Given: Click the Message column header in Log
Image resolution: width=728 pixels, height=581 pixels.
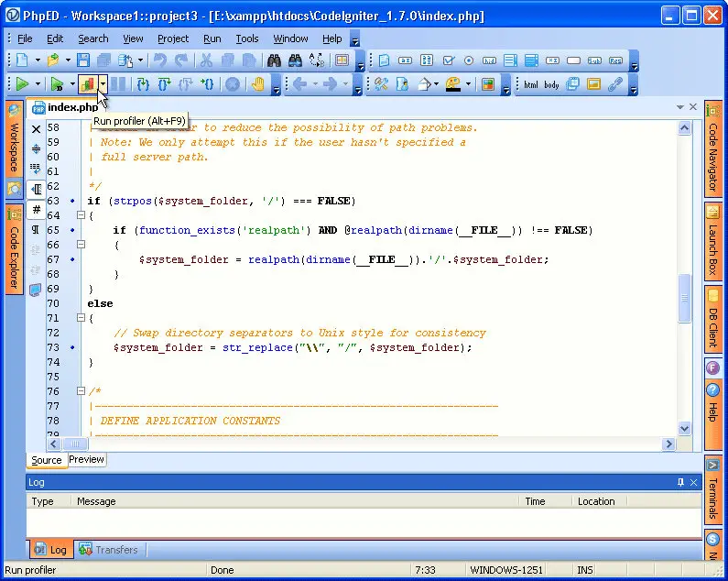Looking at the screenshot, I should coord(294,501).
